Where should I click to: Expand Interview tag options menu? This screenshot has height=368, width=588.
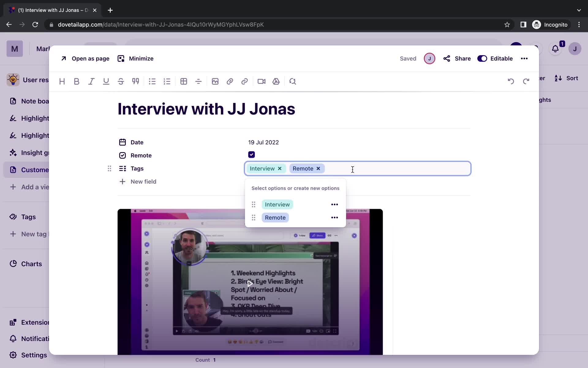pos(334,204)
